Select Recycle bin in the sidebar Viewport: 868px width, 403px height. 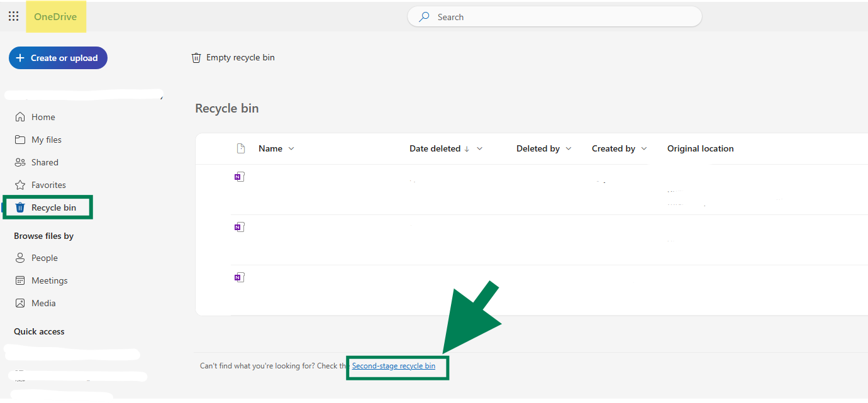point(48,207)
